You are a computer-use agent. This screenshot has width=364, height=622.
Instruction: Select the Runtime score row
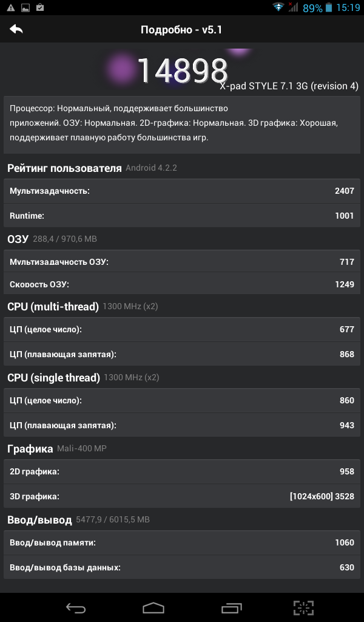[x=182, y=215]
